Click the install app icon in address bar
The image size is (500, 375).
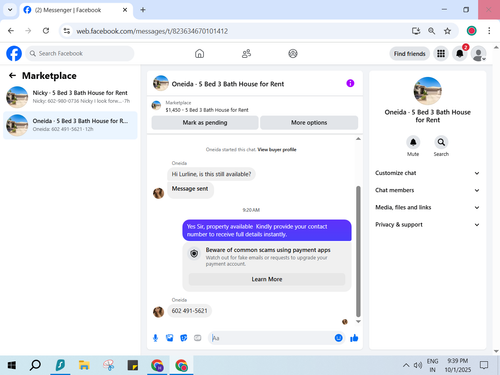[416, 31]
